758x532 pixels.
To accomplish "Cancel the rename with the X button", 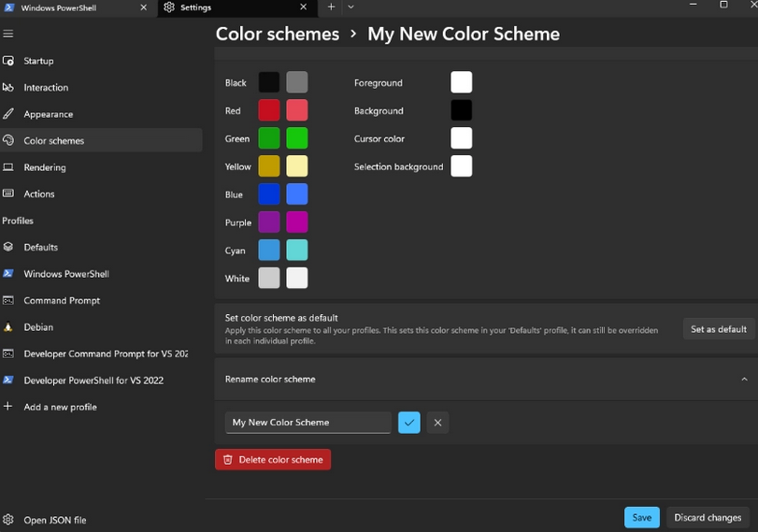I will (x=437, y=423).
